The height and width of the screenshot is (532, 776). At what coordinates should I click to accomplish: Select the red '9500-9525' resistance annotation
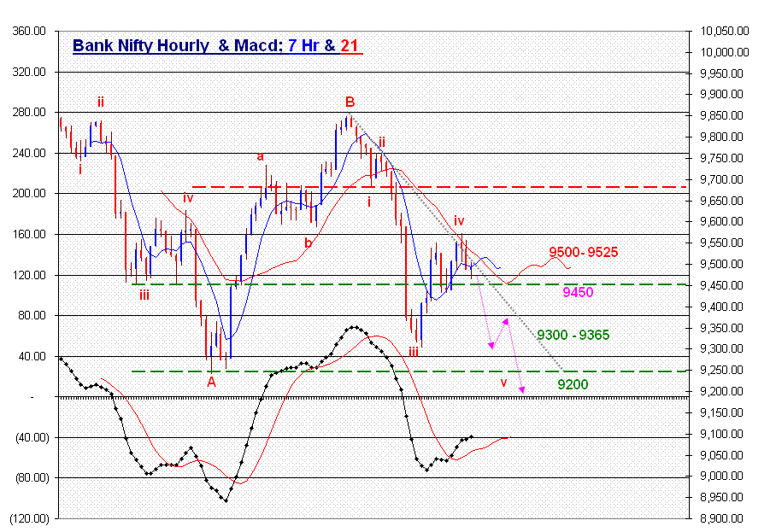click(x=584, y=252)
